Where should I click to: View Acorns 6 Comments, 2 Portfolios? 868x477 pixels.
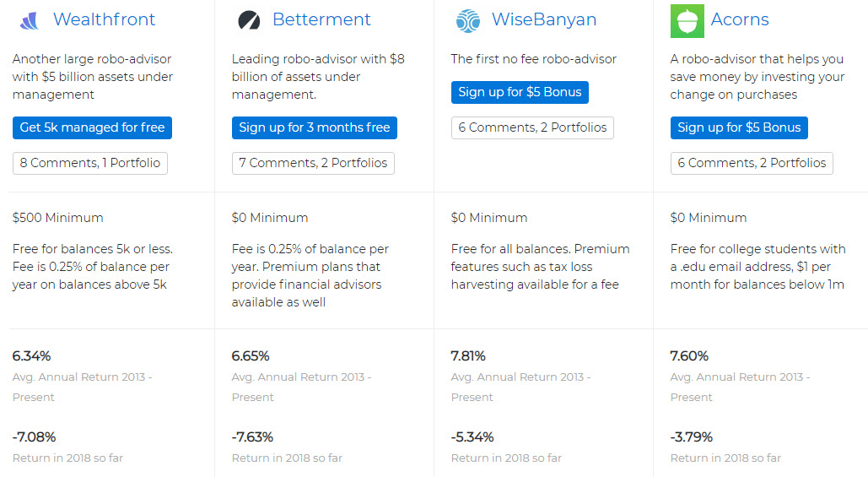[752, 163]
